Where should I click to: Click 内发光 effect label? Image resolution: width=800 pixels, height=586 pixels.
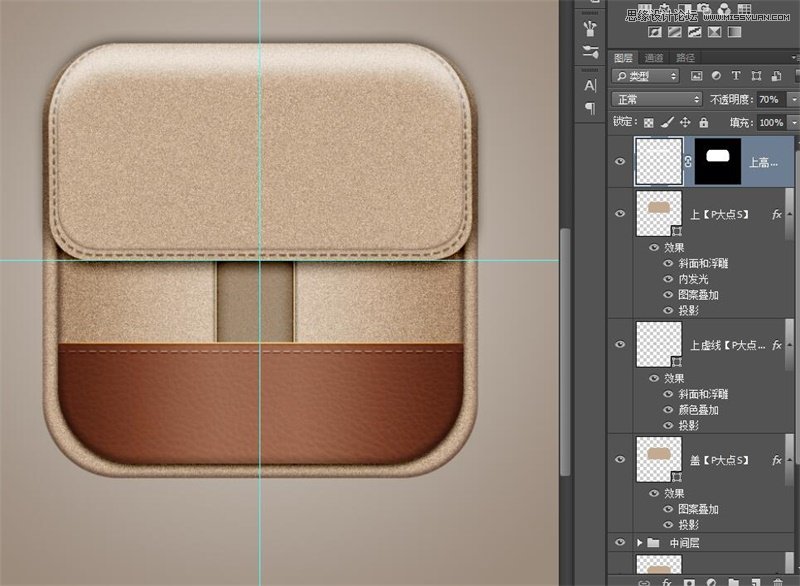(693, 279)
